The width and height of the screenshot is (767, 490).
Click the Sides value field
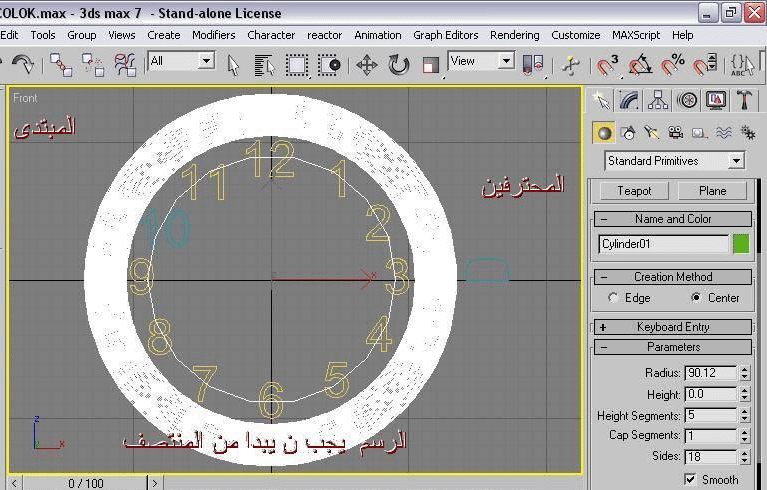pos(711,457)
